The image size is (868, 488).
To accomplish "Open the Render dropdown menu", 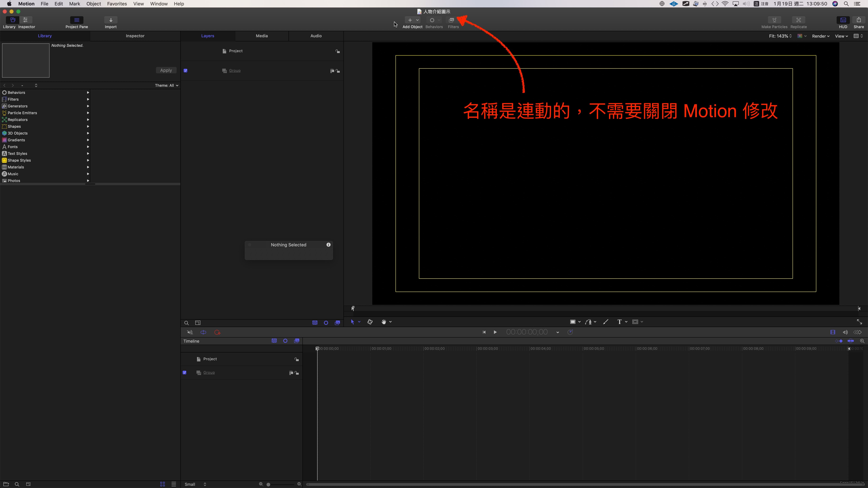I will pos(820,36).
